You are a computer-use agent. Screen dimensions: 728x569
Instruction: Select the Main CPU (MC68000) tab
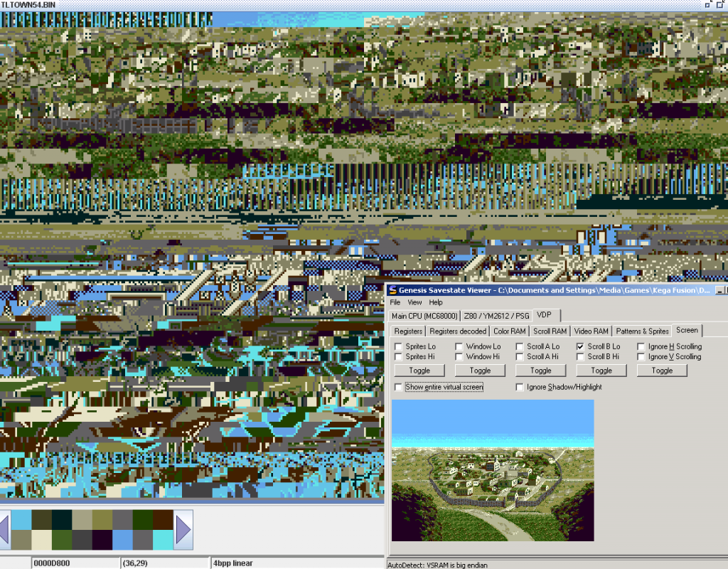424,316
